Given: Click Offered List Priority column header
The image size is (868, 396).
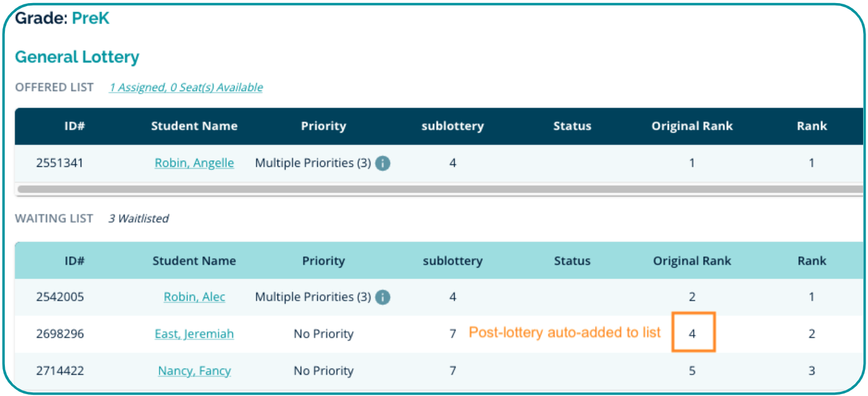Looking at the screenshot, I should point(323,127).
